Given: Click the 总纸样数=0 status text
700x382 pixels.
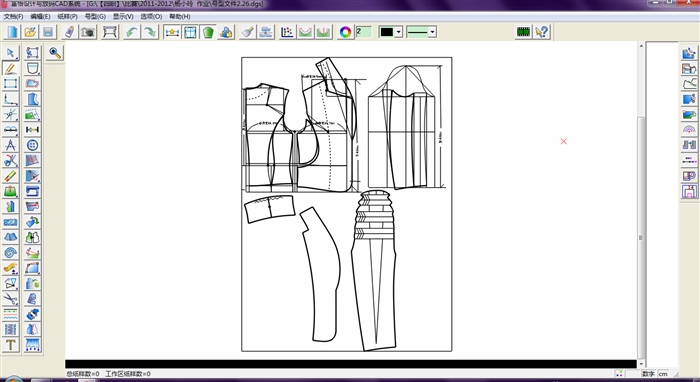Looking at the screenshot, I should 83,374.
